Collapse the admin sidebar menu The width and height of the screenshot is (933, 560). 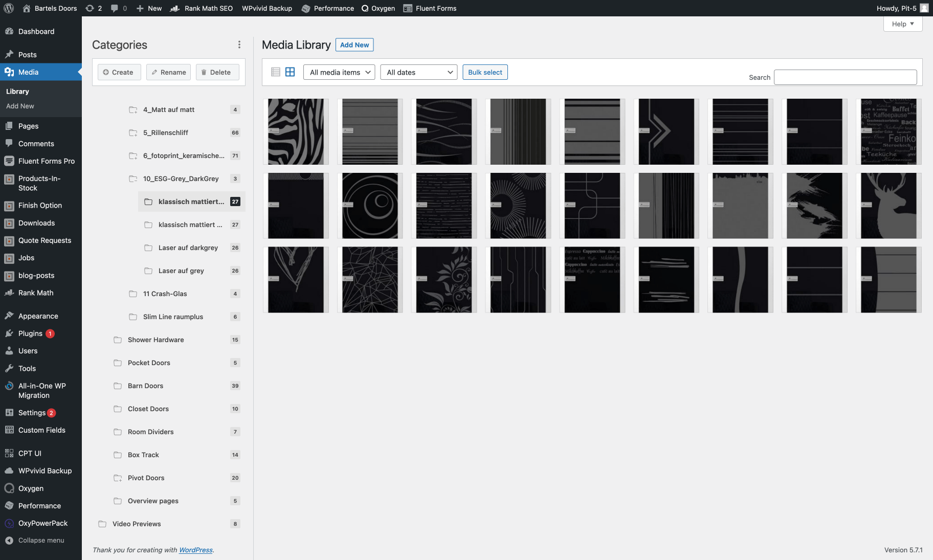pyautogui.click(x=41, y=541)
